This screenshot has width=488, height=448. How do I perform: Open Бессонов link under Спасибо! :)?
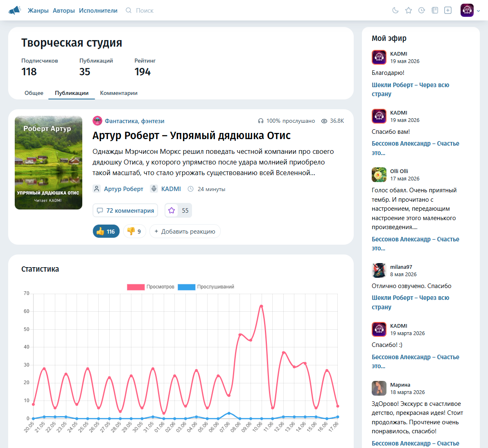click(416, 361)
